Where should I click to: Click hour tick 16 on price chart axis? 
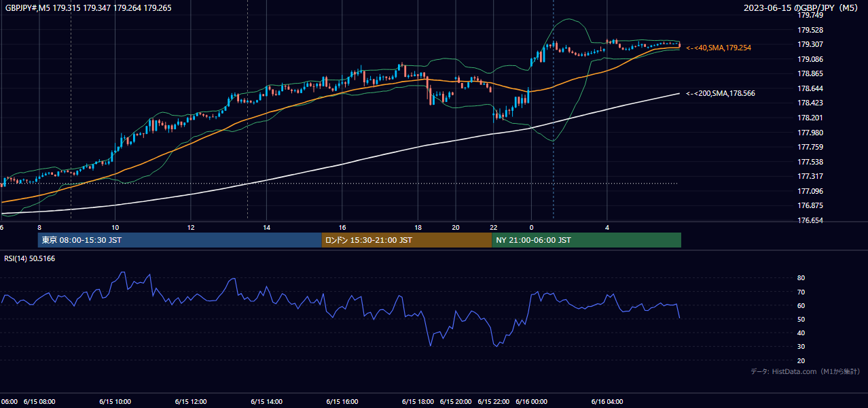tap(342, 228)
